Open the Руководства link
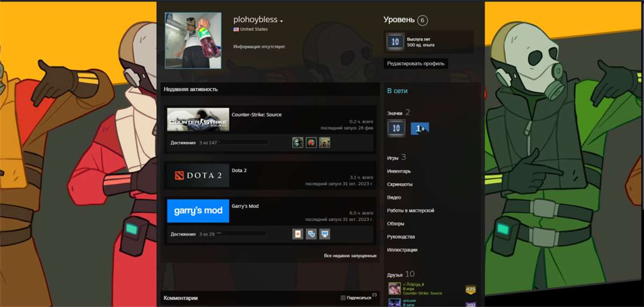 tap(401, 237)
